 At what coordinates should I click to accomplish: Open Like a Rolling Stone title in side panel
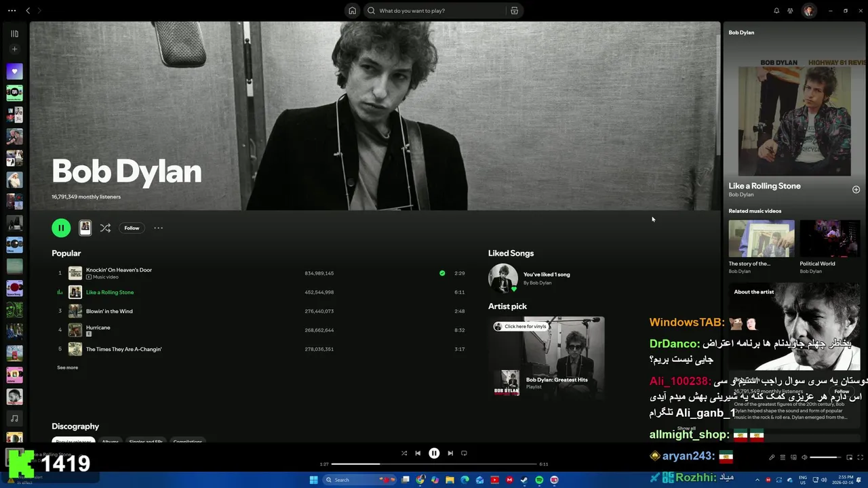click(764, 186)
